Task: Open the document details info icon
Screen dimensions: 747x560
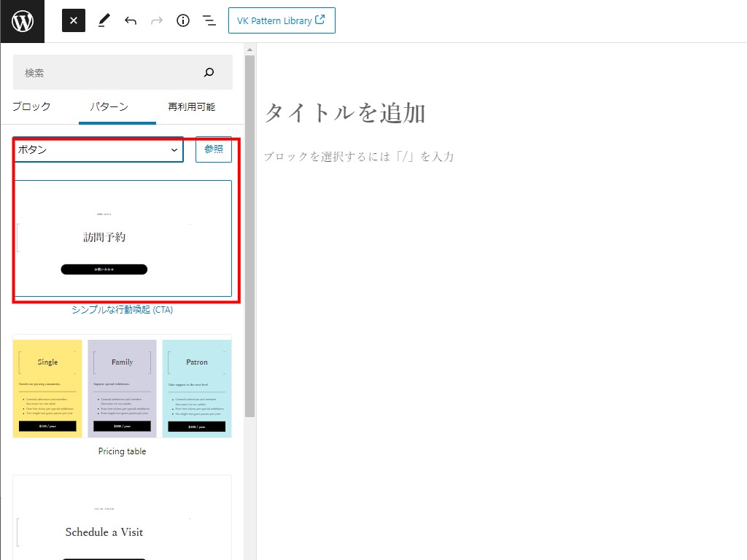Action: click(183, 20)
